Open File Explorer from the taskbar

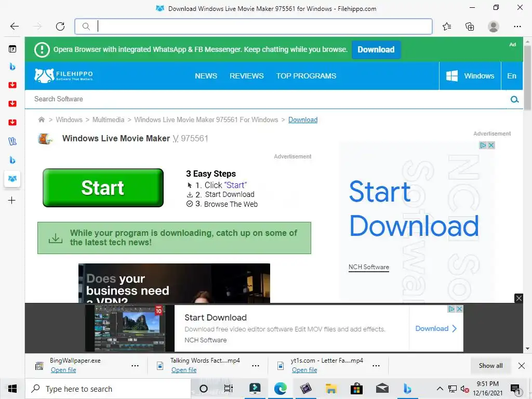pos(331,389)
